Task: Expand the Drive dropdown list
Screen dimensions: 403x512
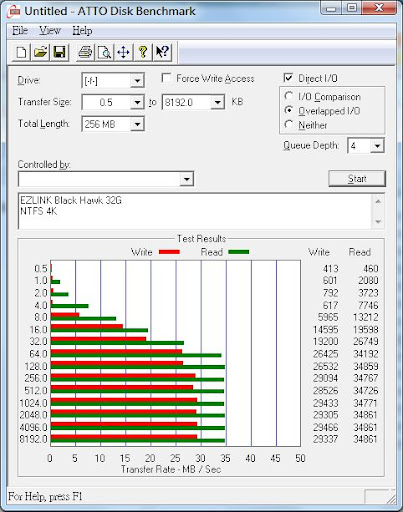Action: pos(137,81)
